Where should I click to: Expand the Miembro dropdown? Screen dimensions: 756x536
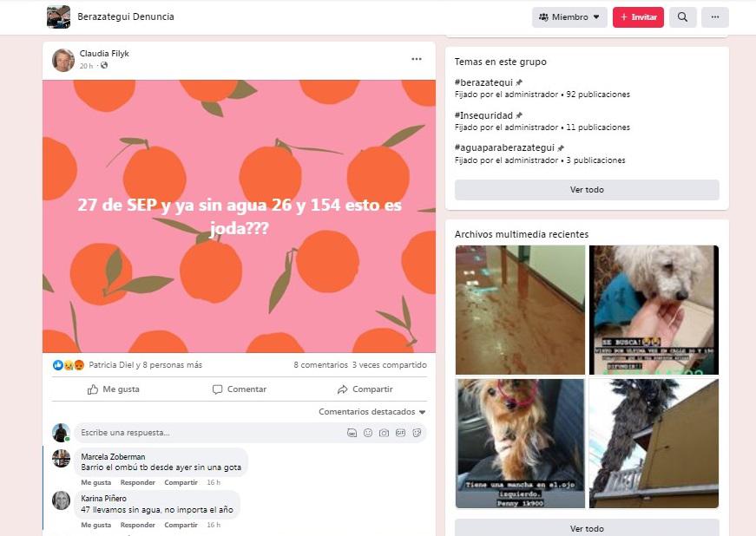(x=569, y=17)
